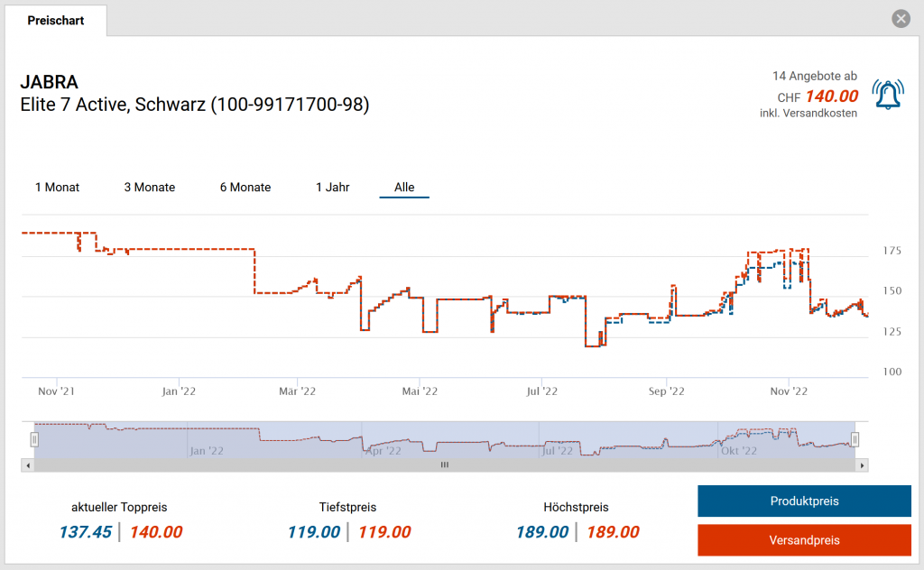The width and height of the screenshot is (924, 570).
Task: Toggle the red Versandpreis series button
Action: click(804, 540)
